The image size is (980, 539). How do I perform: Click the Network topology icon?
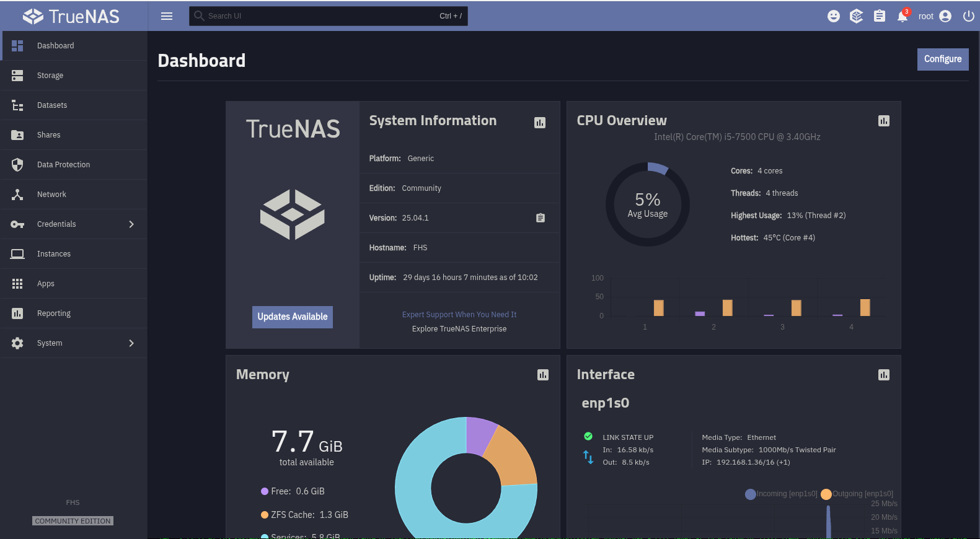[17, 195]
